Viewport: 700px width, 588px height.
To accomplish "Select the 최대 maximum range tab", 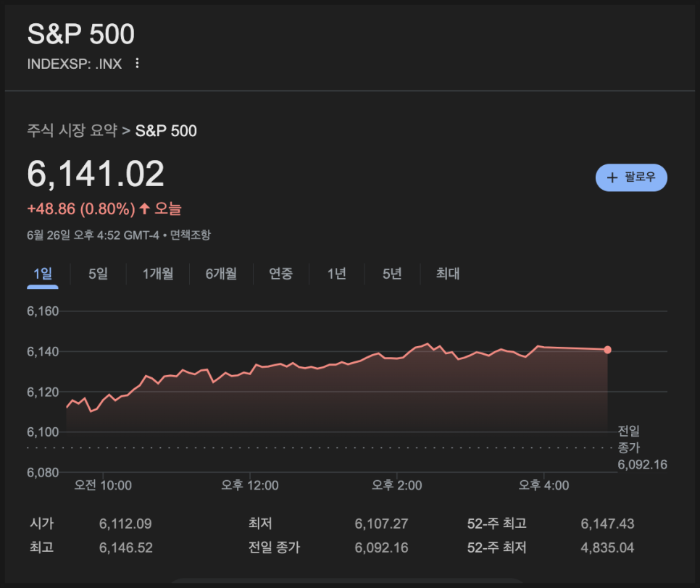I will [x=448, y=274].
